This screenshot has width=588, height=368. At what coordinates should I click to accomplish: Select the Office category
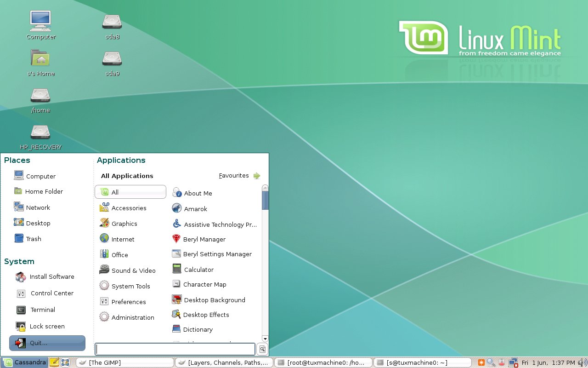(x=114, y=255)
